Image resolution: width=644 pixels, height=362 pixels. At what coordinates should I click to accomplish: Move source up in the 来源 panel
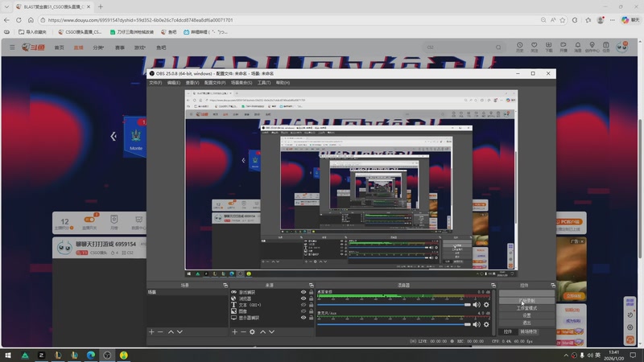(x=263, y=331)
